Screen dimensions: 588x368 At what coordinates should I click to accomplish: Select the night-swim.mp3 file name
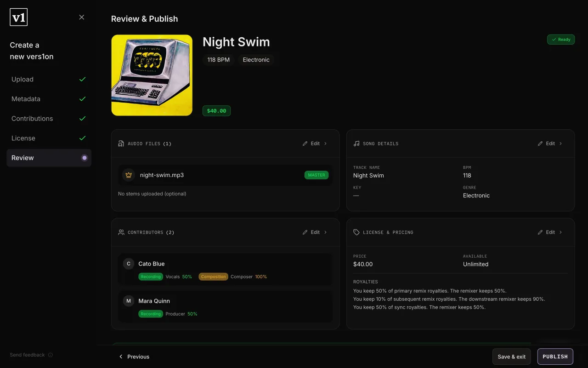(x=162, y=175)
